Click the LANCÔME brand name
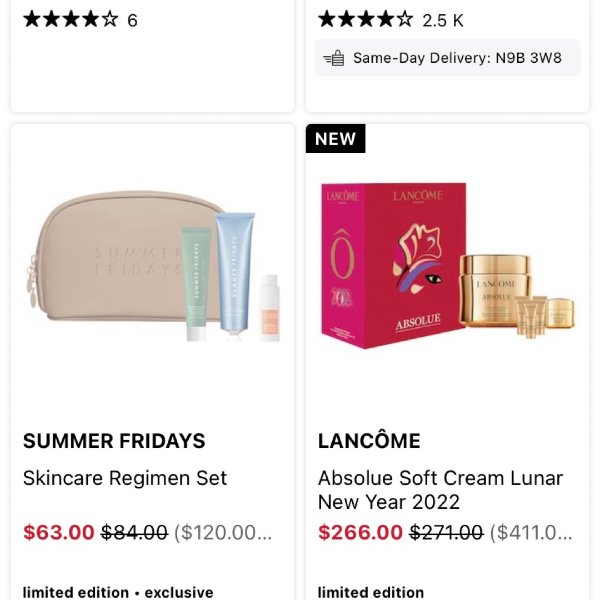 pyautogui.click(x=369, y=441)
